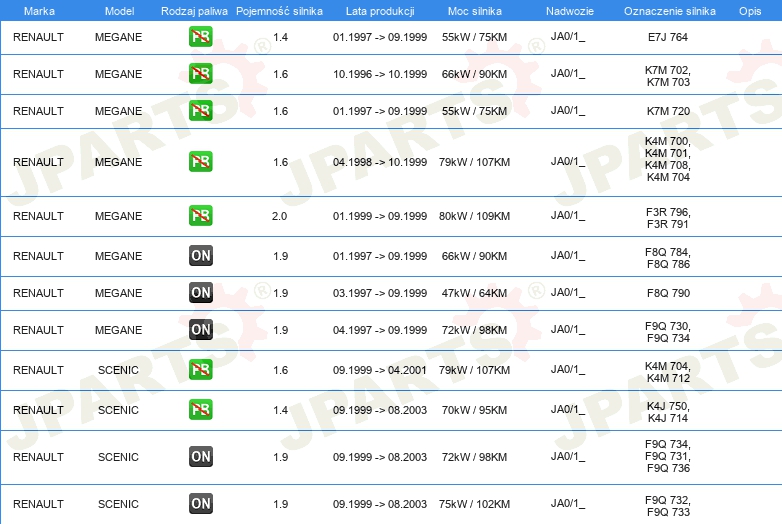This screenshot has height=524, width=782.
Task: Click the petrol icon for Megane K7M 720
Action: (x=200, y=111)
